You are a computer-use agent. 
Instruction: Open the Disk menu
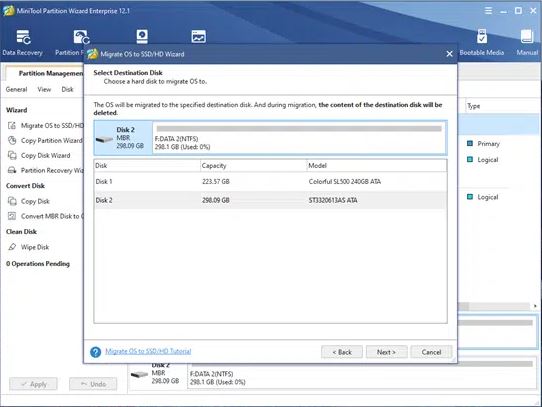tap(67, 89)
